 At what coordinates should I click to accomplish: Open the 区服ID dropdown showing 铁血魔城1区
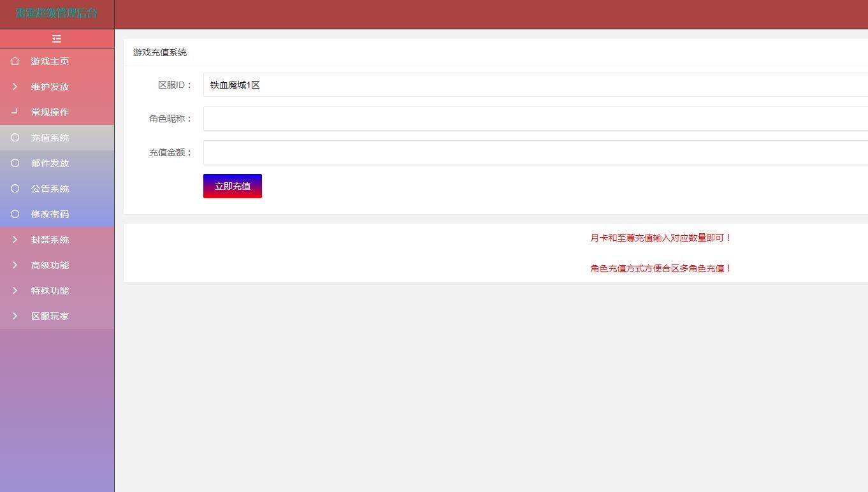pos(535,85)
